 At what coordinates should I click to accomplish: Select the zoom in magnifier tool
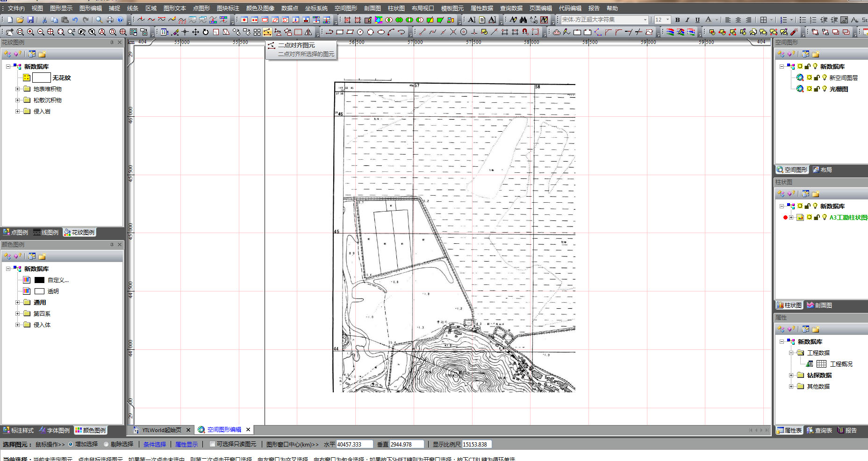pyautogui.click(x=30, y=32)
